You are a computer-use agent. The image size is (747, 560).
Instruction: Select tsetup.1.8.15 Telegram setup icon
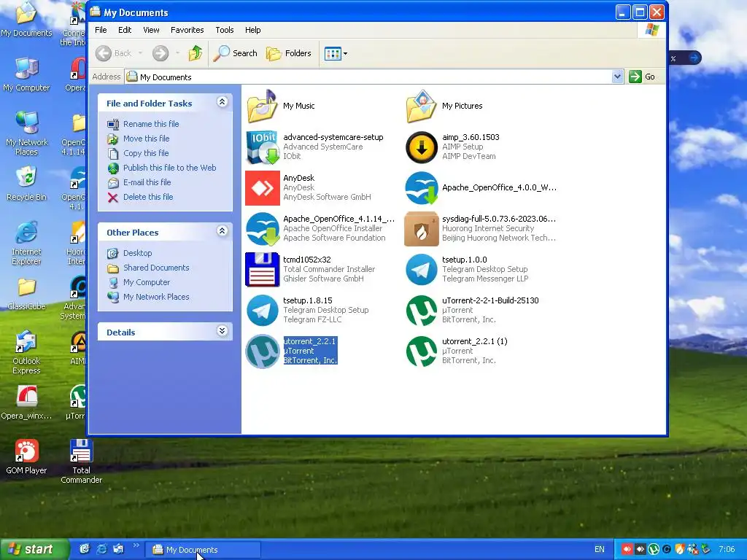click(263, 311)
